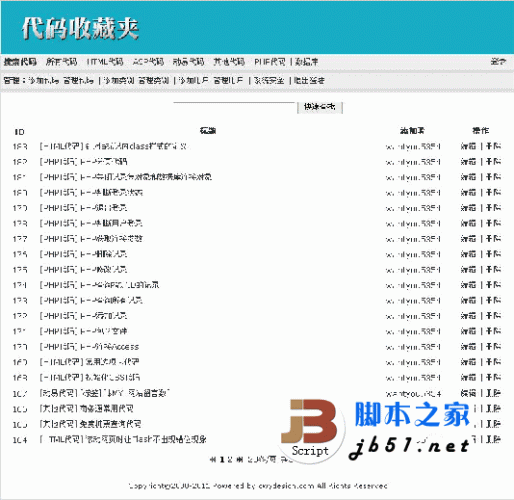Click the next-page arrow in pagination
Viewport: 514px width, 500px height.
[239, 460]
